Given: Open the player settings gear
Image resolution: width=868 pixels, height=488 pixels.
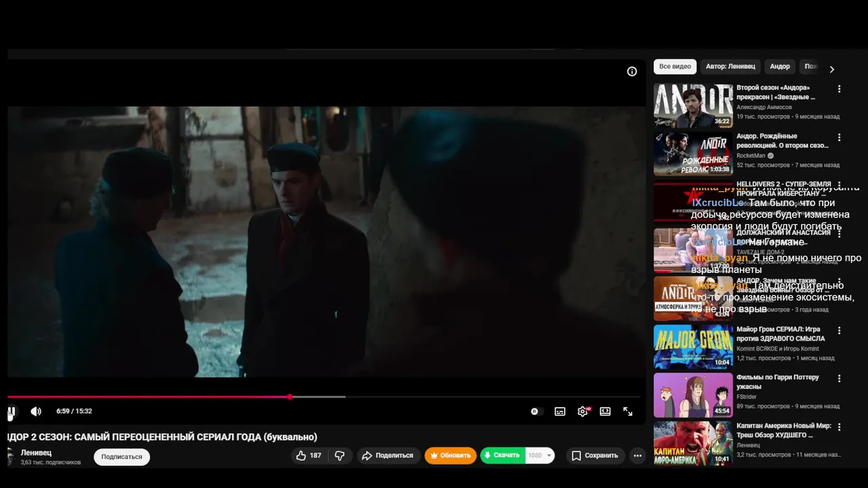Looking at the screenshot, I should pyautogui.click(x=583, y=411).
